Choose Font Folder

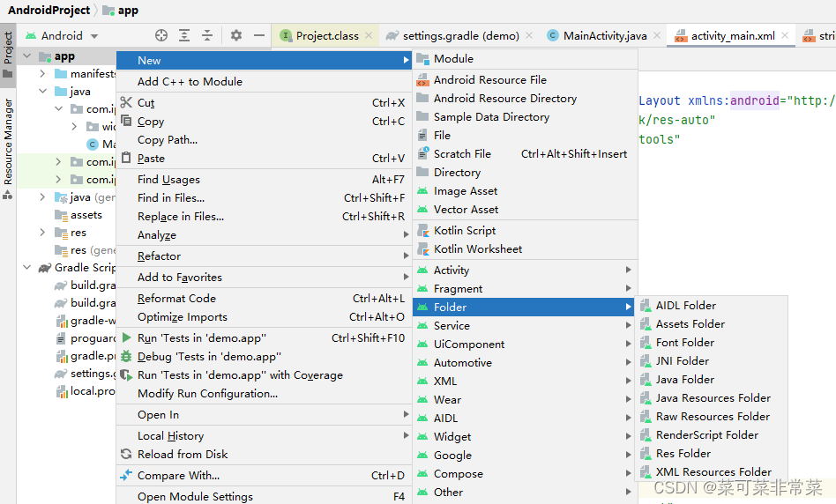pyautogui.click(x=713, y=343)
